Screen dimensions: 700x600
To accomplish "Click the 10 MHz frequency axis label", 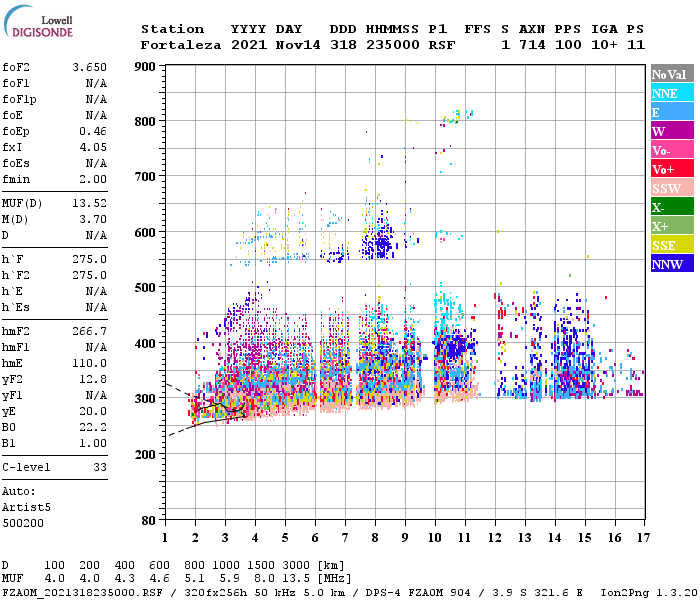I will [435, 538].
